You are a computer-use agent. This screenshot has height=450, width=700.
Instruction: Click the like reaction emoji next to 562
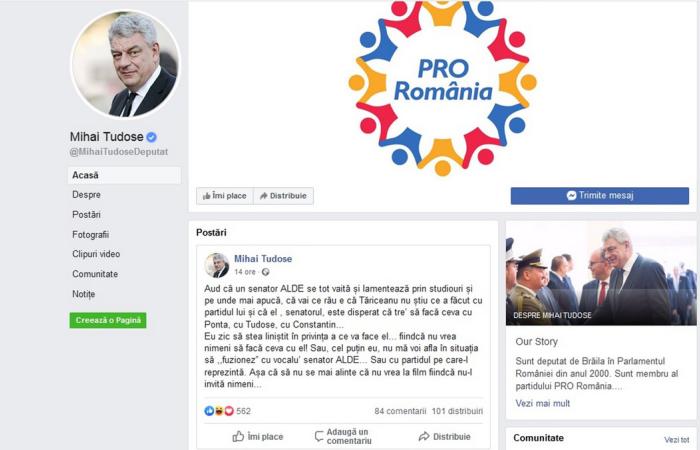[209, 411]
